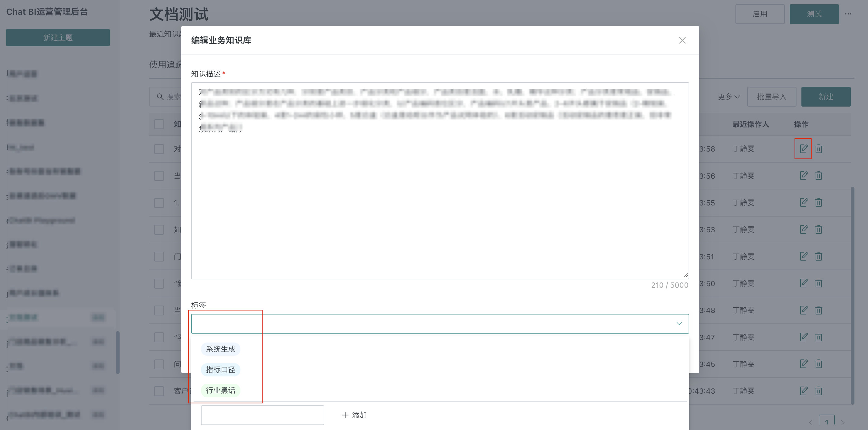
Task: Click the three-dots more options icon
Action: point(848,14)
